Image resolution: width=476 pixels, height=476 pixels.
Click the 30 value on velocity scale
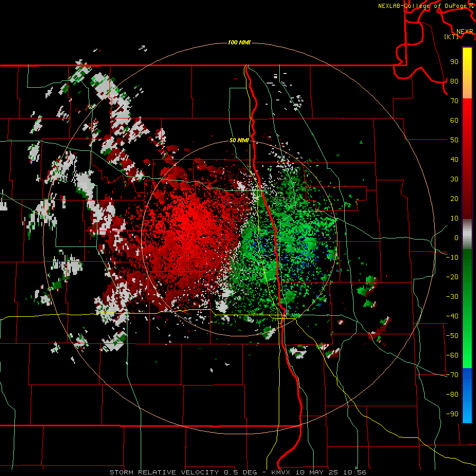[454, 179]
